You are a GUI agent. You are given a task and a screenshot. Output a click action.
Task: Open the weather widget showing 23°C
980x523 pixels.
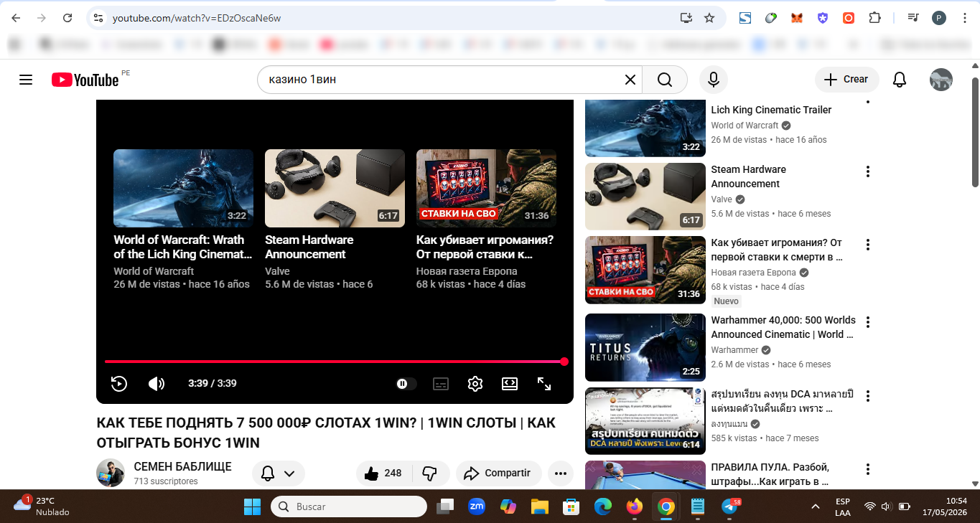point(43,506)
